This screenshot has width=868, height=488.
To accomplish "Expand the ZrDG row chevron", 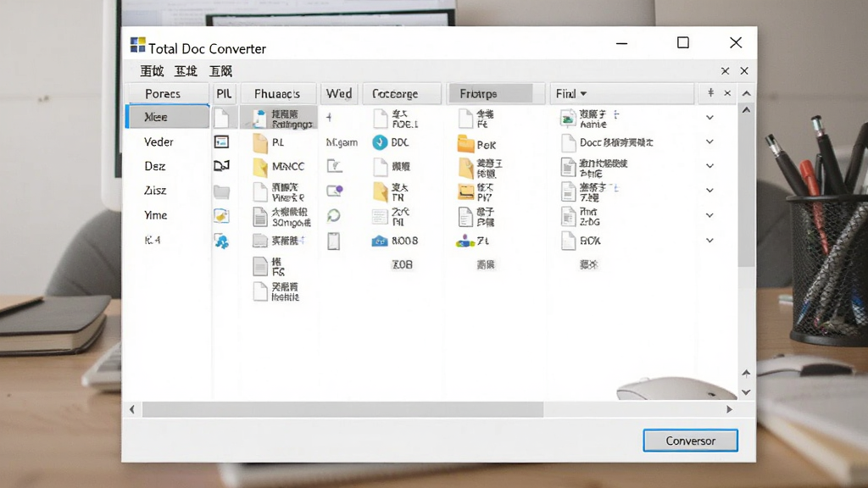I will pyautogui.click(x=709, y=215).
